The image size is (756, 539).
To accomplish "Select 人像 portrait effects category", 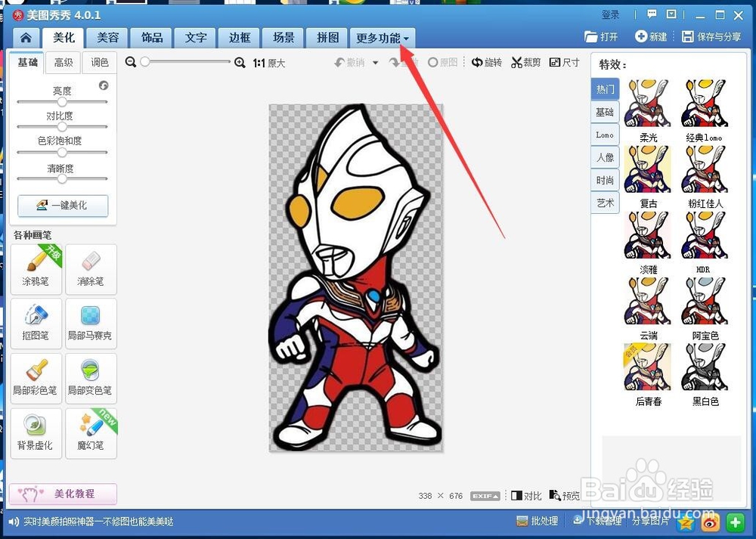I will [x=605, y=157].
